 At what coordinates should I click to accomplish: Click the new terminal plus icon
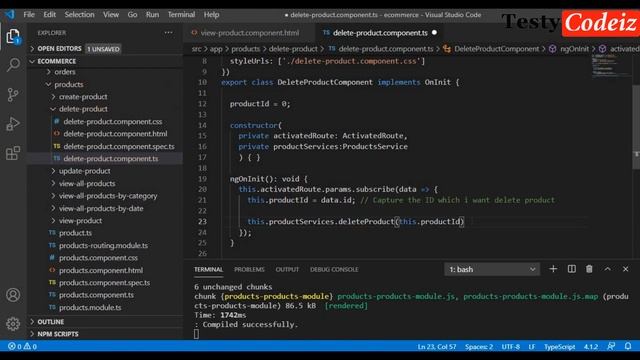click(553, 269)
